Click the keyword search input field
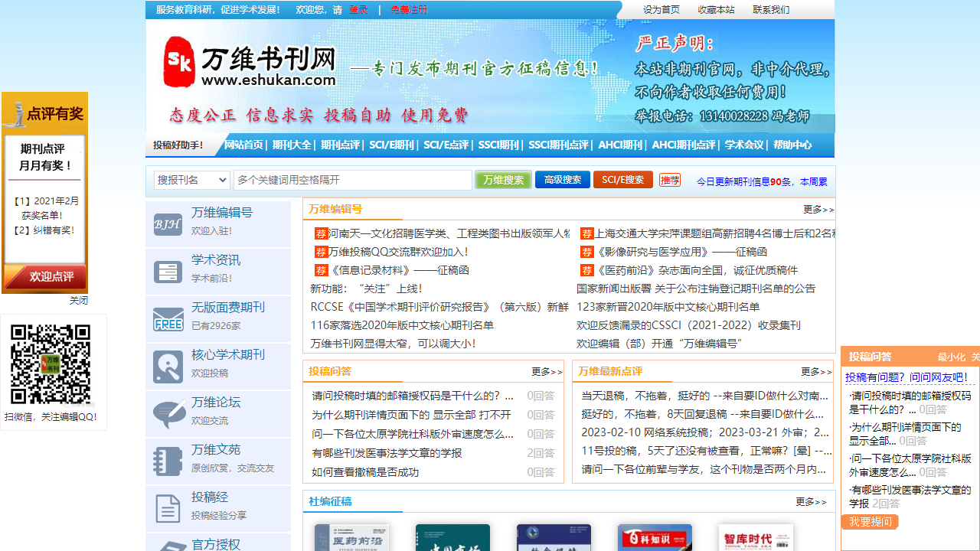Viewport: 980px width, 551px height. [353, 180]
